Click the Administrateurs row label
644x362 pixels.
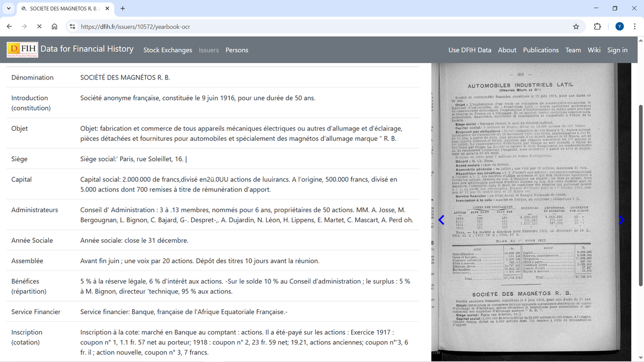(35, 210)
